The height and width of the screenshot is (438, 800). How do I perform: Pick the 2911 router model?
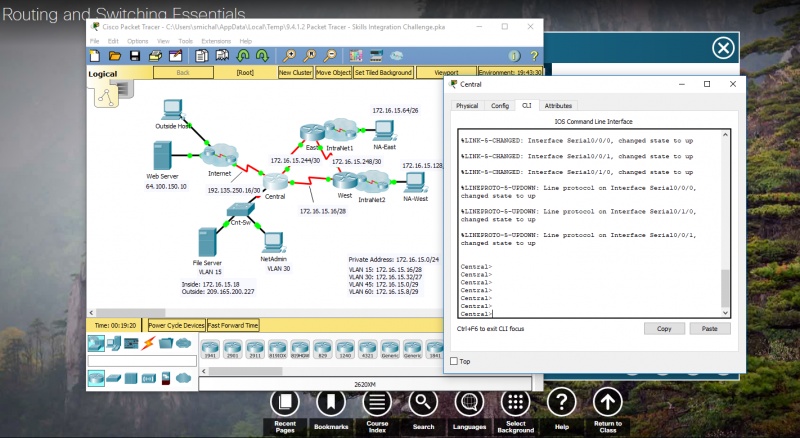click(255, 349)
